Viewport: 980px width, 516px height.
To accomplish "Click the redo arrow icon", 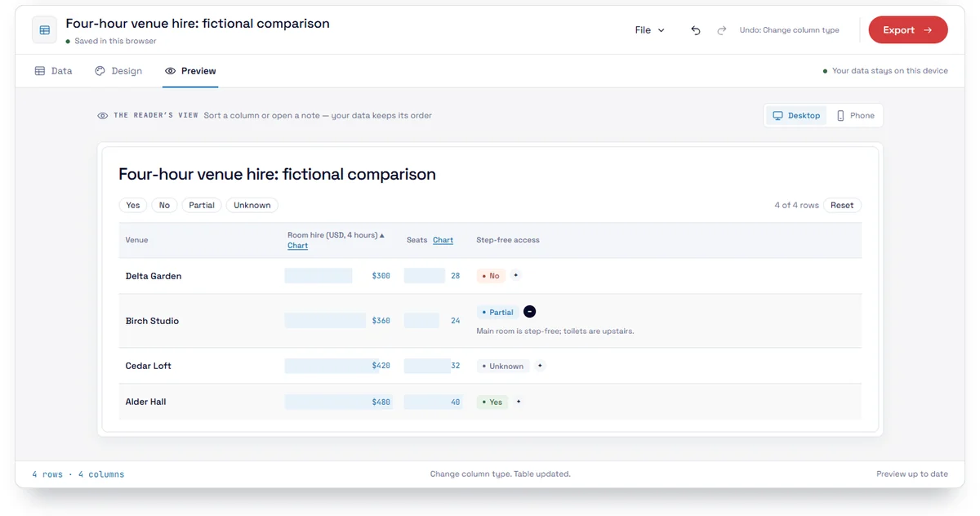I will 722,30.
